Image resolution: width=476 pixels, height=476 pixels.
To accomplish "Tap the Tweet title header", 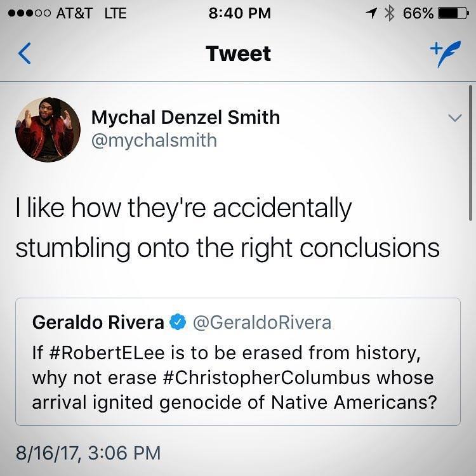I will 238,53.
